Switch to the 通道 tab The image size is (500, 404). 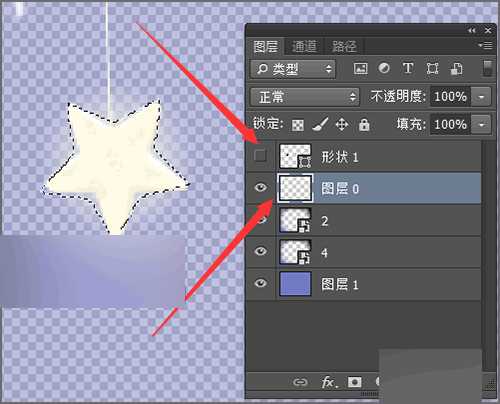pos(304,47)
